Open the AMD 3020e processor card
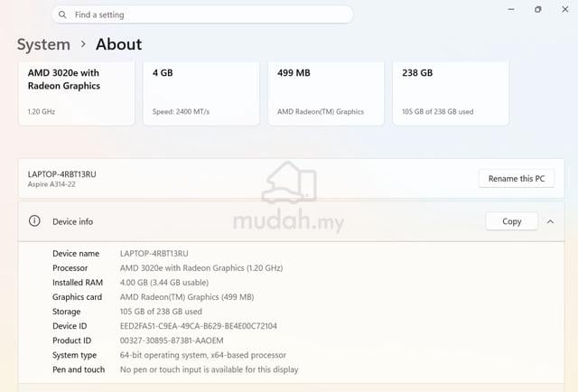This screenshot has width=578, height=392. [76, 93]
